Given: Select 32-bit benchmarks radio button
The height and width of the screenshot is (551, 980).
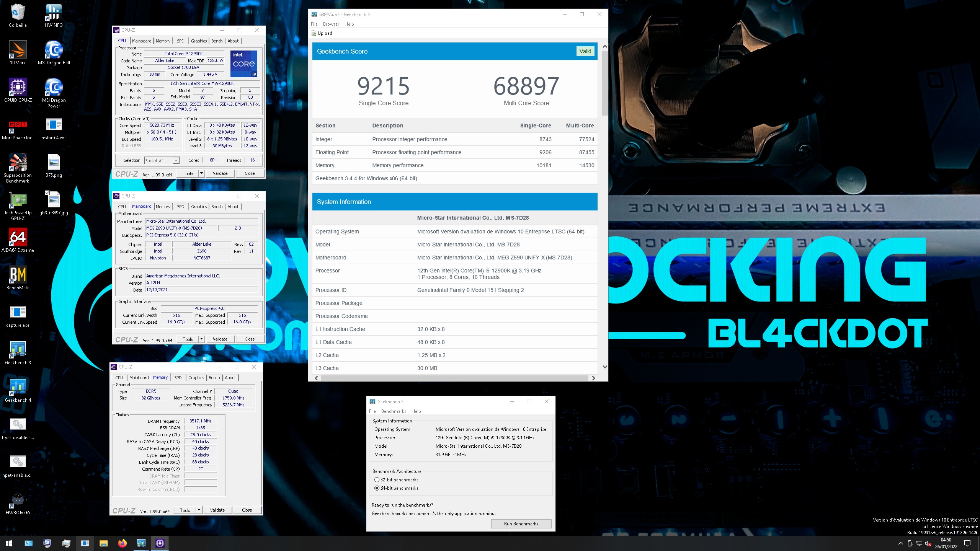Looking at the screenshot, I should [377, 480].
